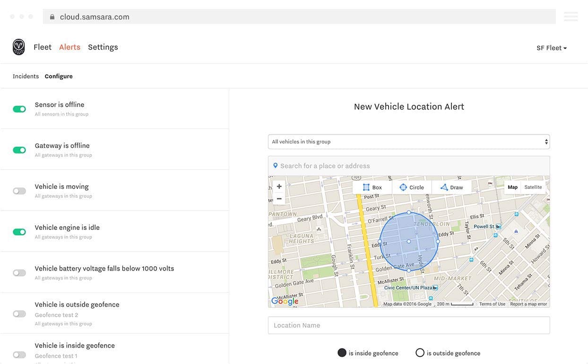
Task: Zoom out on the map
Action: pyautogui.click(x=279, y=199)
